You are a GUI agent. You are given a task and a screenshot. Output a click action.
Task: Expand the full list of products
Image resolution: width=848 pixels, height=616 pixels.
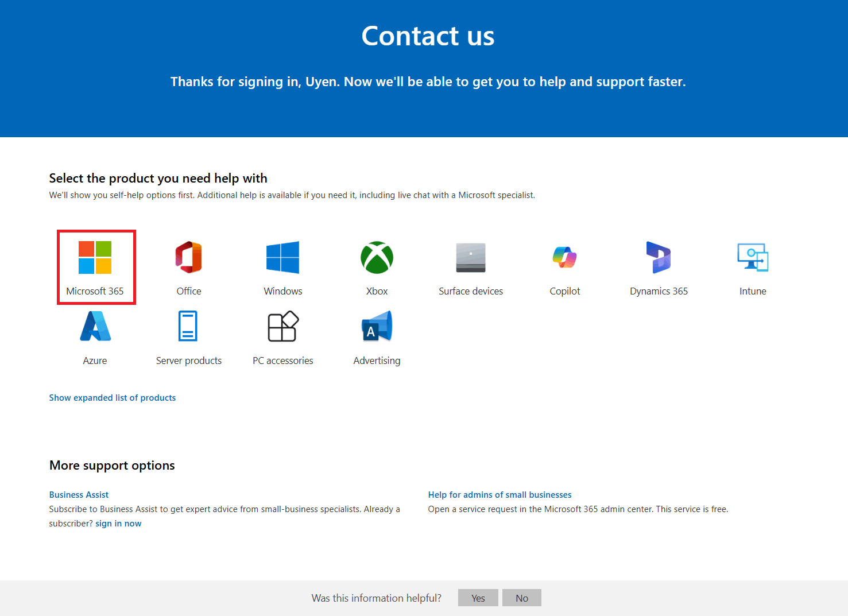113,398
